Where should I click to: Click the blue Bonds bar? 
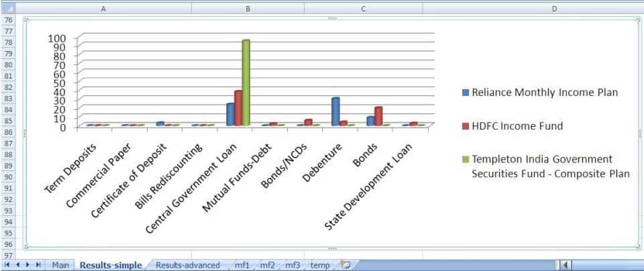coord(370,121)
